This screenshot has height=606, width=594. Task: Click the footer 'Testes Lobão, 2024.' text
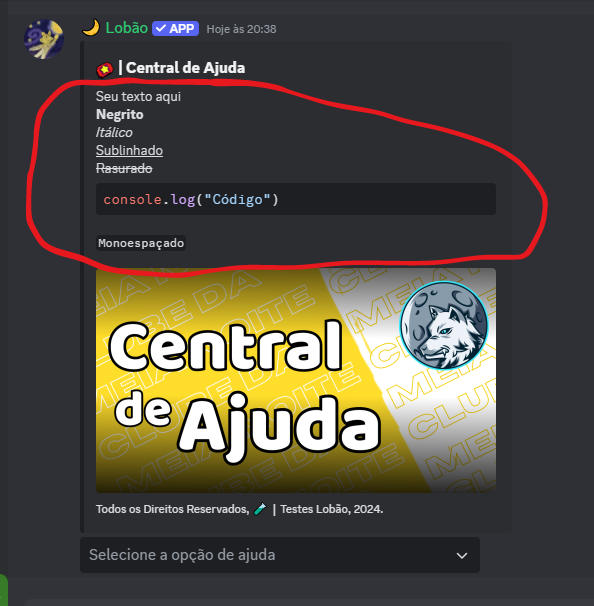click(x=332, y=509)
